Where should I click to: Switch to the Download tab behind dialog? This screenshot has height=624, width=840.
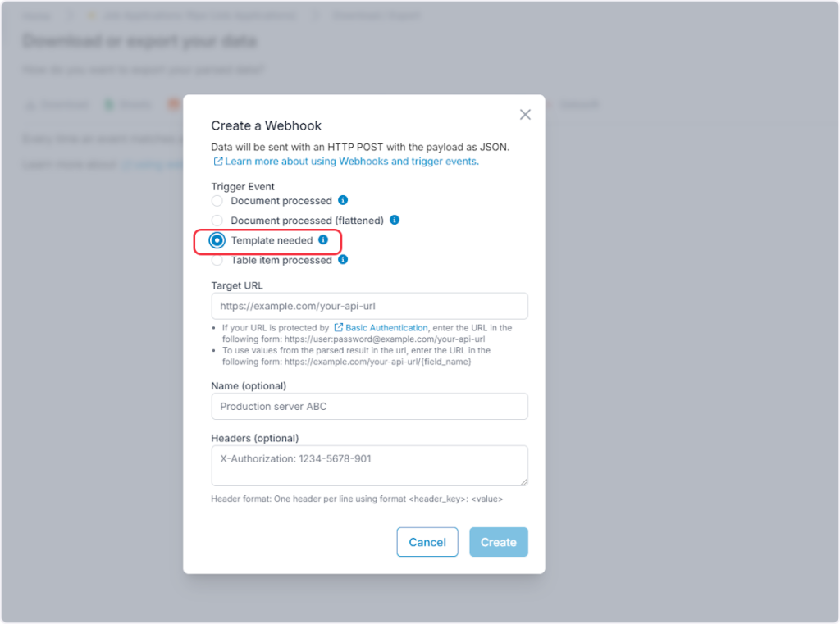(57, 105)
